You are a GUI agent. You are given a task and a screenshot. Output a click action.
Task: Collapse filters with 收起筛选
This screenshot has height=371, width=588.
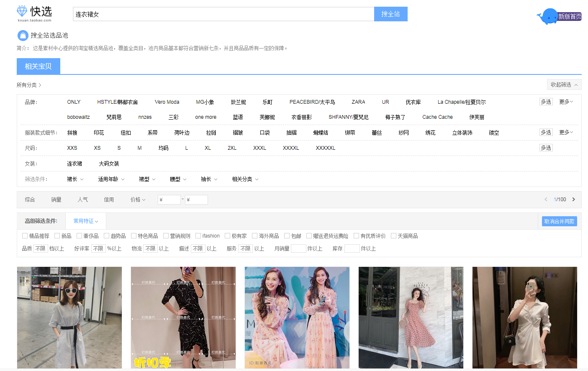(564, 84)
